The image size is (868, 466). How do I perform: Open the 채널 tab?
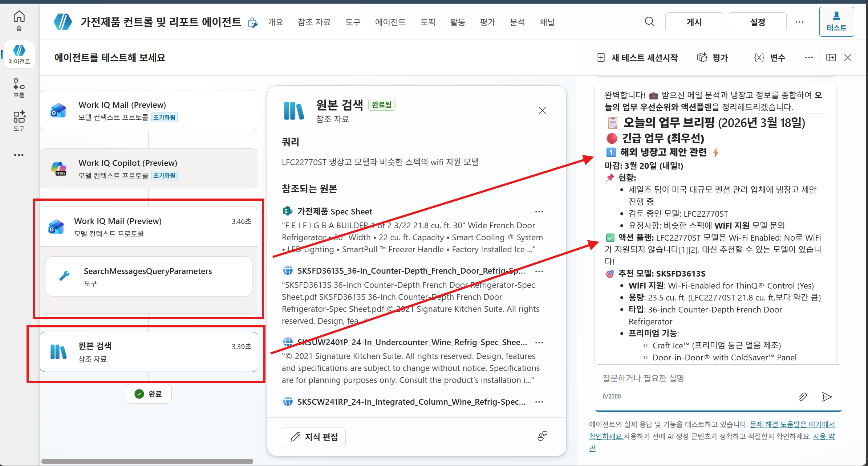coord(547,22)
